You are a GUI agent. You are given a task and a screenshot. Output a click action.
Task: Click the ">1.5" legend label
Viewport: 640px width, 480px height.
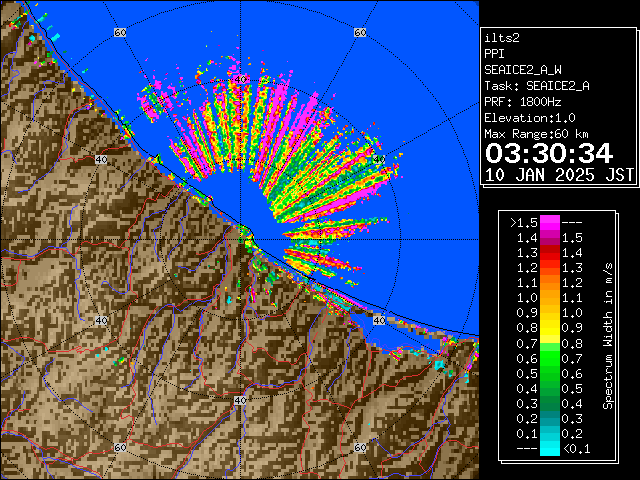[524, 223]
